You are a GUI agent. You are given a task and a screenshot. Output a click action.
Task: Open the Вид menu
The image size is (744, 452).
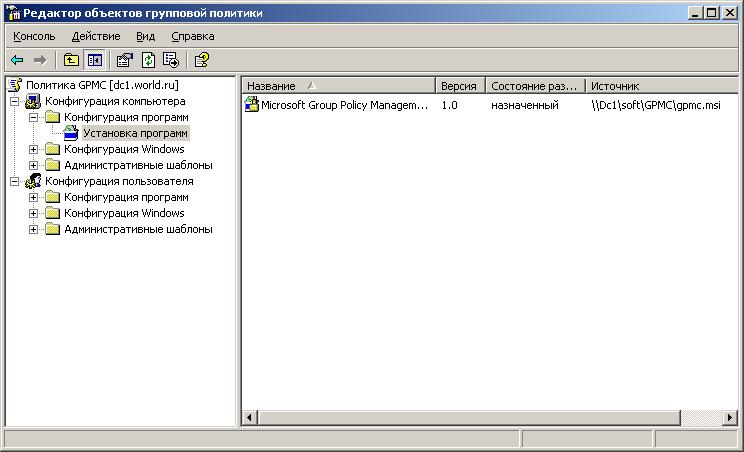146,36
